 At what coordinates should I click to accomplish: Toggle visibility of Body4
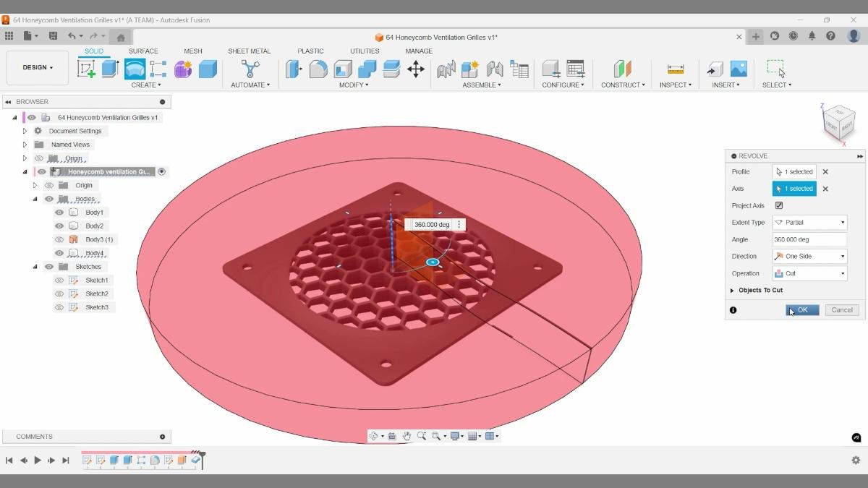click(x=59, y=253)
